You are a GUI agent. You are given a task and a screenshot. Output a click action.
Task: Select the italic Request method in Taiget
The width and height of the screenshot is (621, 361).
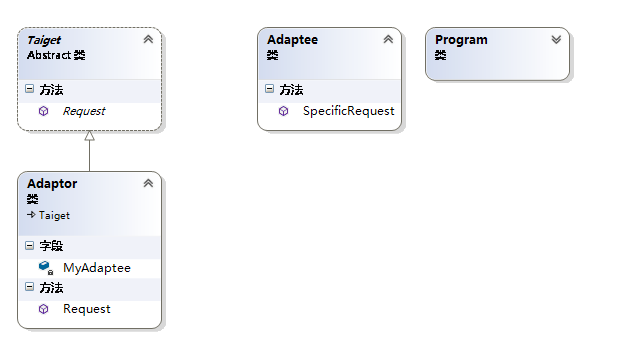(x=84, y=111)
